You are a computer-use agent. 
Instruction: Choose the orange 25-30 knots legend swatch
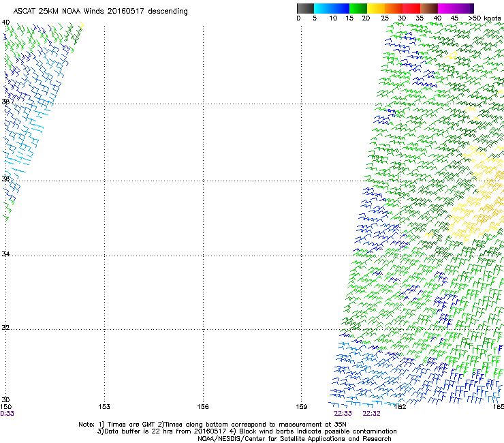tap(394, 8)
